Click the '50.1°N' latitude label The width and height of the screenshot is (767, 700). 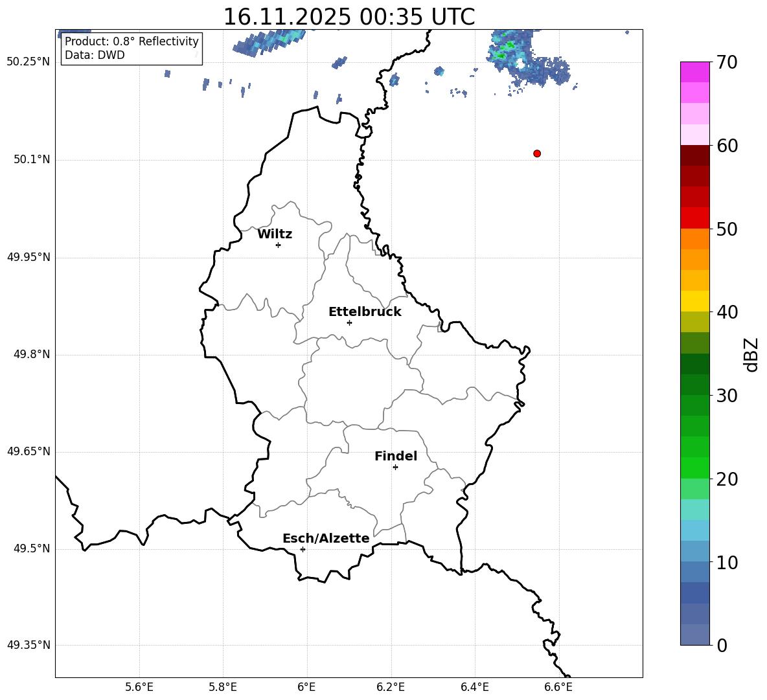point(32,159)
